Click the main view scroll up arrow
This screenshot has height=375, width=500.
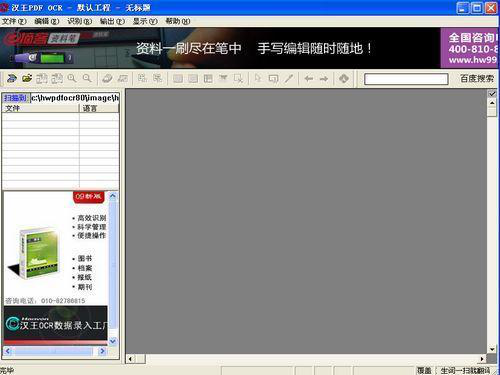(x=492, y=103)
